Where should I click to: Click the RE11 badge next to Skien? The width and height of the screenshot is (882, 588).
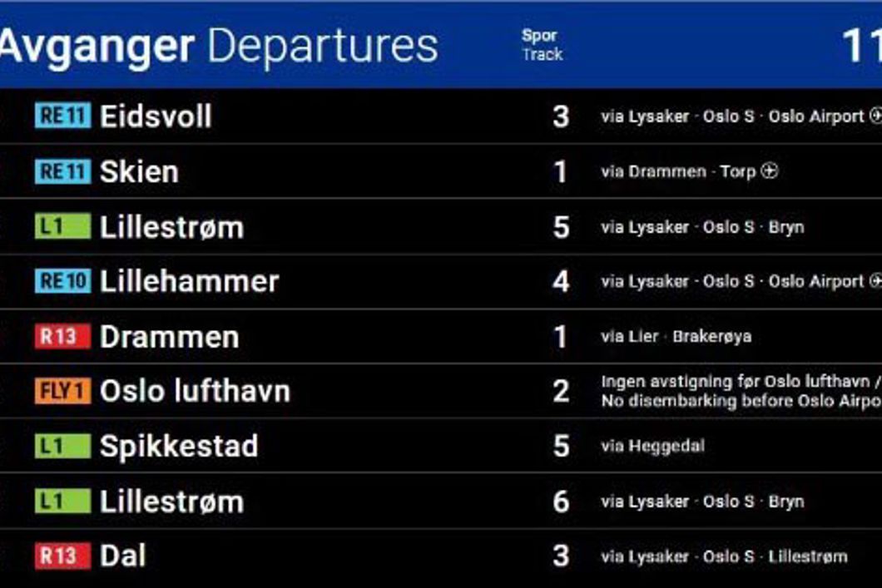pyautogui.click(x=62, y=171)
